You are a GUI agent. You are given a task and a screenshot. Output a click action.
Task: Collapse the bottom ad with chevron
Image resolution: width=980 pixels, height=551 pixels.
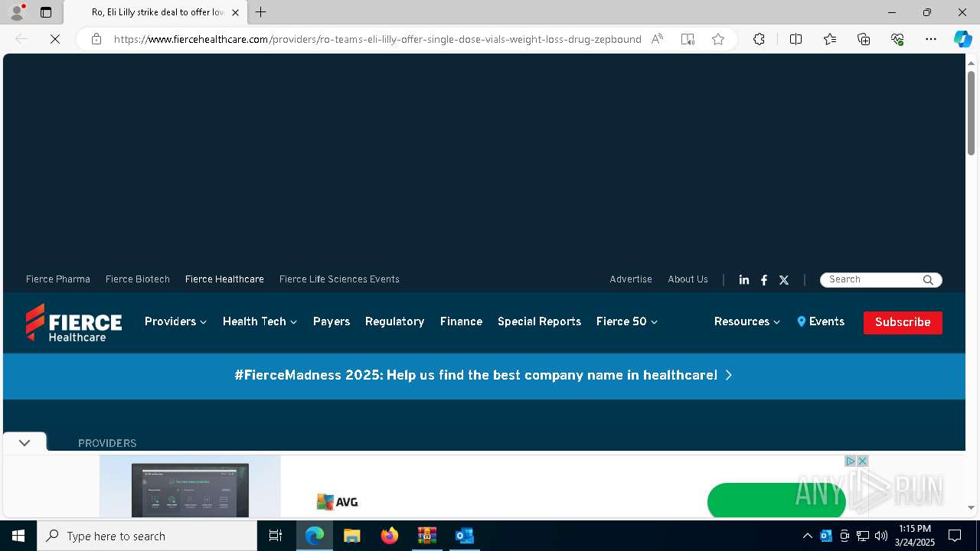[x=24, y=442]
